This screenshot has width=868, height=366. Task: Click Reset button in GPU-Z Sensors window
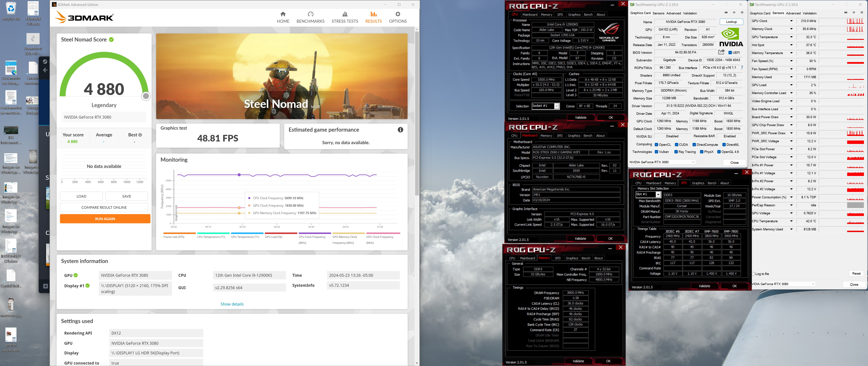[x=856, y=274]
